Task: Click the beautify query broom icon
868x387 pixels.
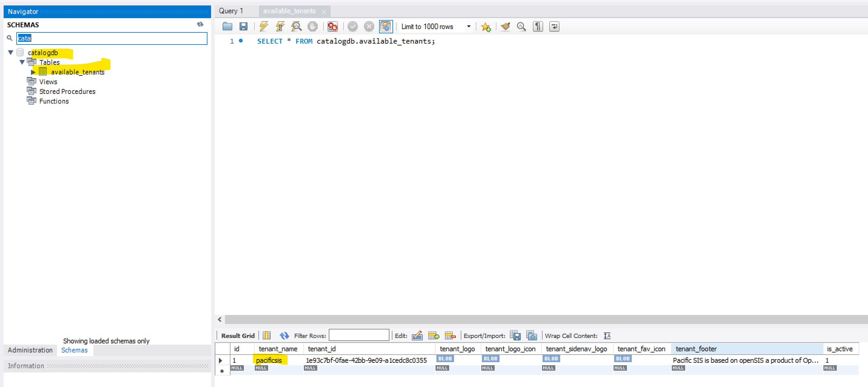Action: point(505,26)
